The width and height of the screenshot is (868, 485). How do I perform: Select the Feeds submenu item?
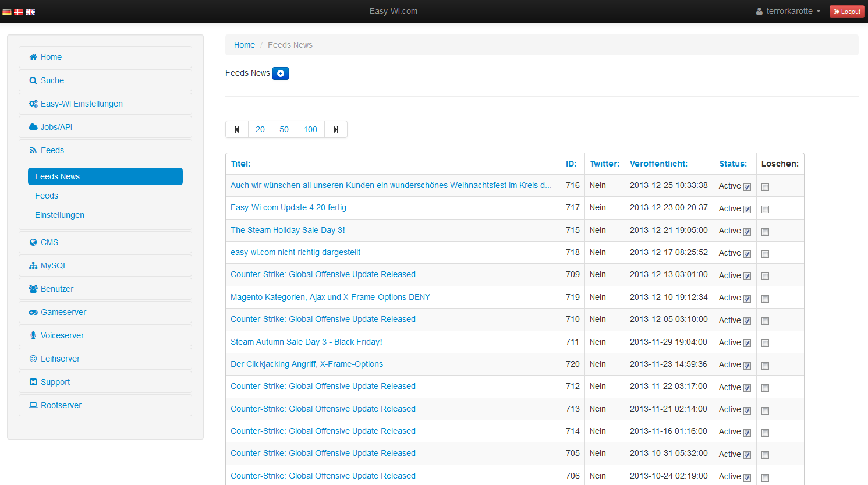(47, 196)
